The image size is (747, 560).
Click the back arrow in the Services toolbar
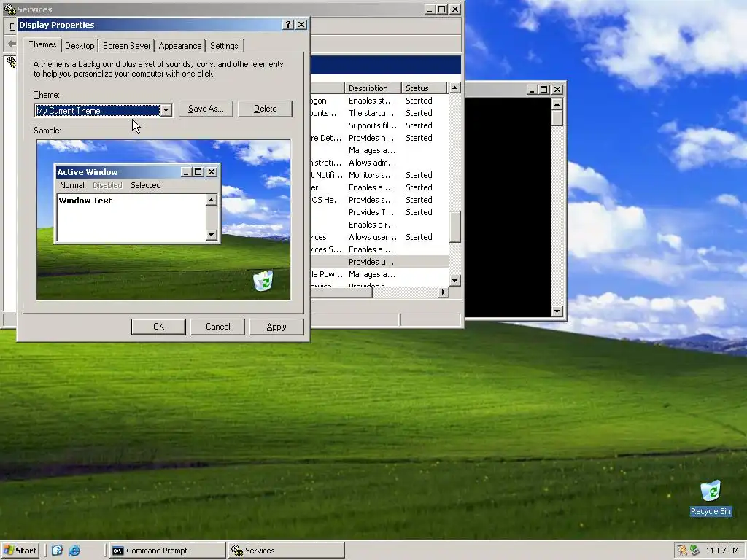click(12, 44)
